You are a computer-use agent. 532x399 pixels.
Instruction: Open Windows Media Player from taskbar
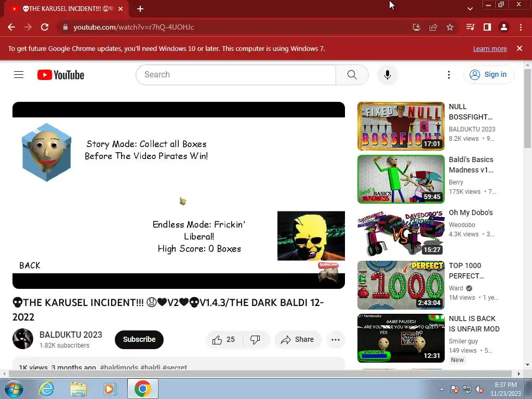pos(110,389)
